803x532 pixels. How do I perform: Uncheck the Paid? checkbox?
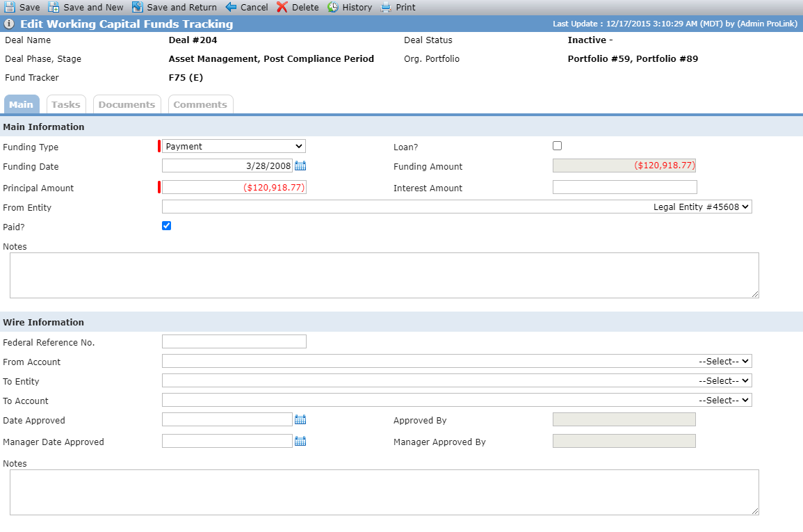point(166,226)
